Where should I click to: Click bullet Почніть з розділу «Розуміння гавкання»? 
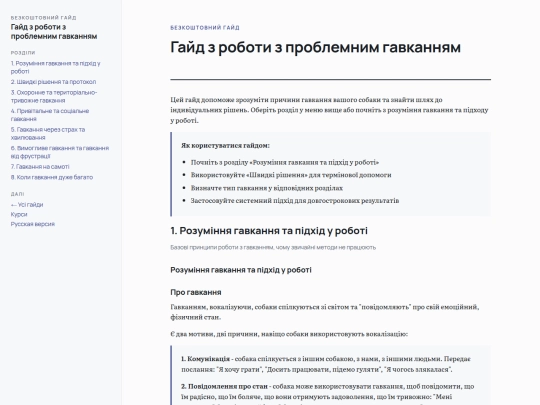pos(285,162)
